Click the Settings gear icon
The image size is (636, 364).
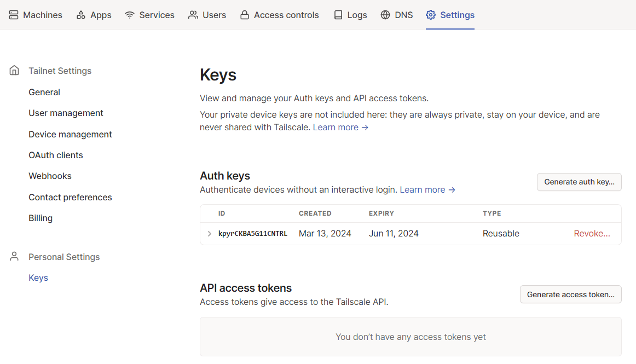[x=431, y=15]
